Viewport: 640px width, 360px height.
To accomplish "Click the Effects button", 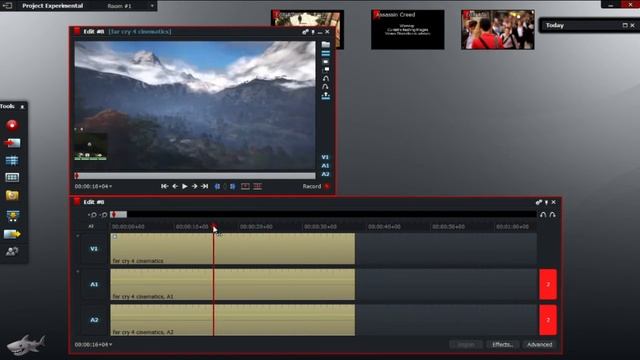I will [x=502, y=344].
